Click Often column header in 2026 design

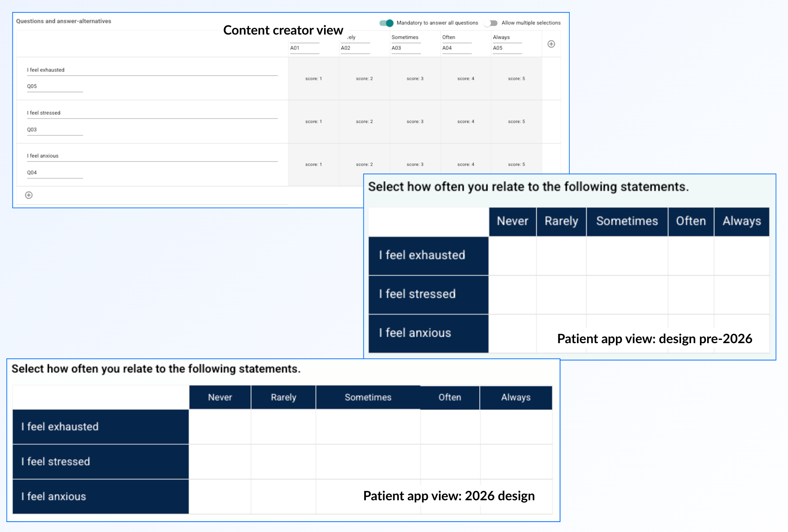[449, 397]
